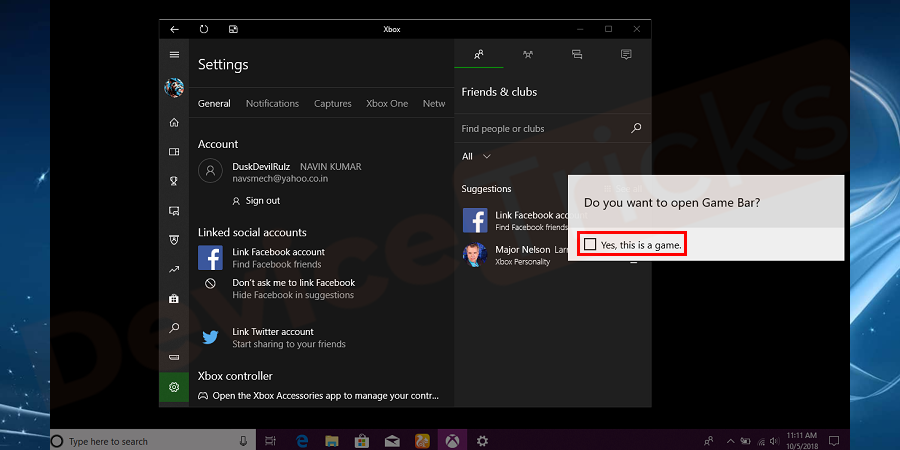Click the refresh icon in Xbox title bar

[204, 29]
